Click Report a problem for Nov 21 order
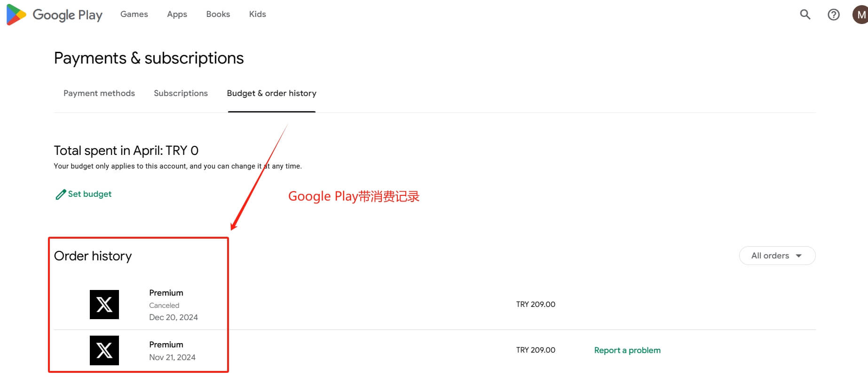The height and width of the screenshot is (386, 868). click(x=627, y=350)
